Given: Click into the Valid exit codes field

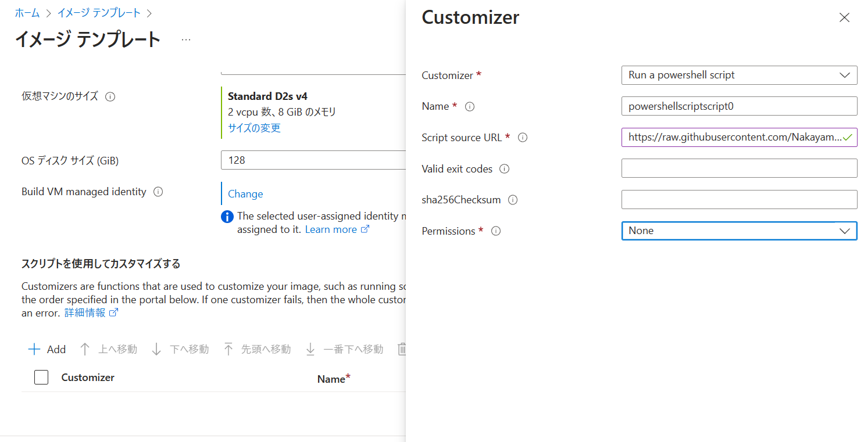Looking at the screenshot, I should click(x=739, y=168).
